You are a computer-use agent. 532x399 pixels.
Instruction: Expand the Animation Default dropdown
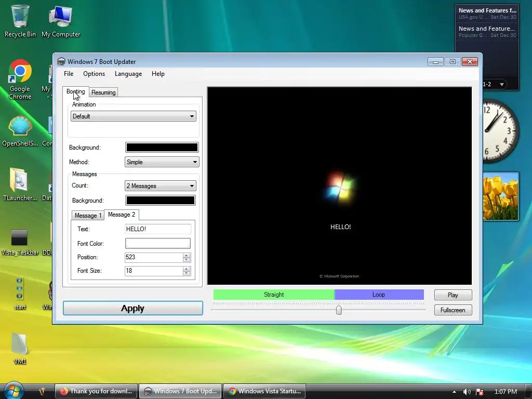click(134, 116)
